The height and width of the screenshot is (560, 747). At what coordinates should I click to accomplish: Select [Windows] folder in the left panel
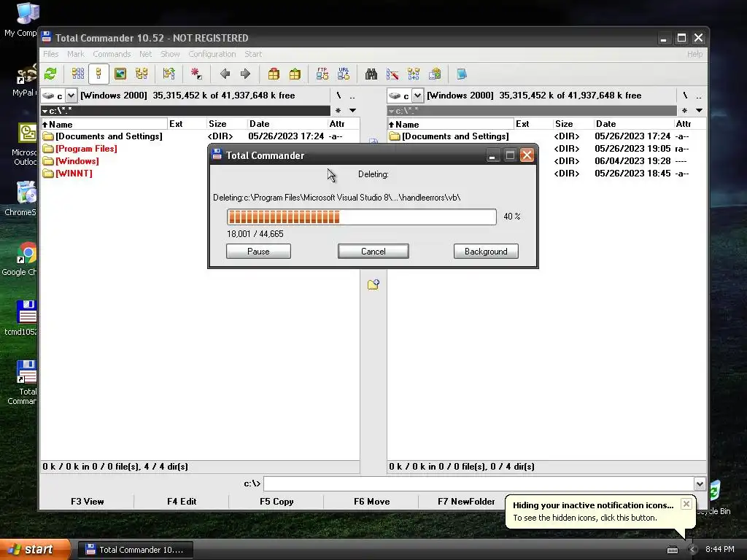77,161
